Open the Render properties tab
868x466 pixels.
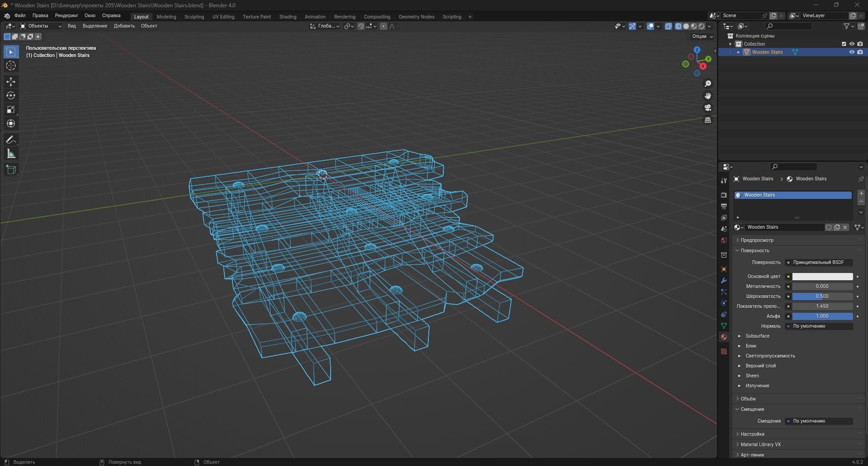[x=724, y=195]
